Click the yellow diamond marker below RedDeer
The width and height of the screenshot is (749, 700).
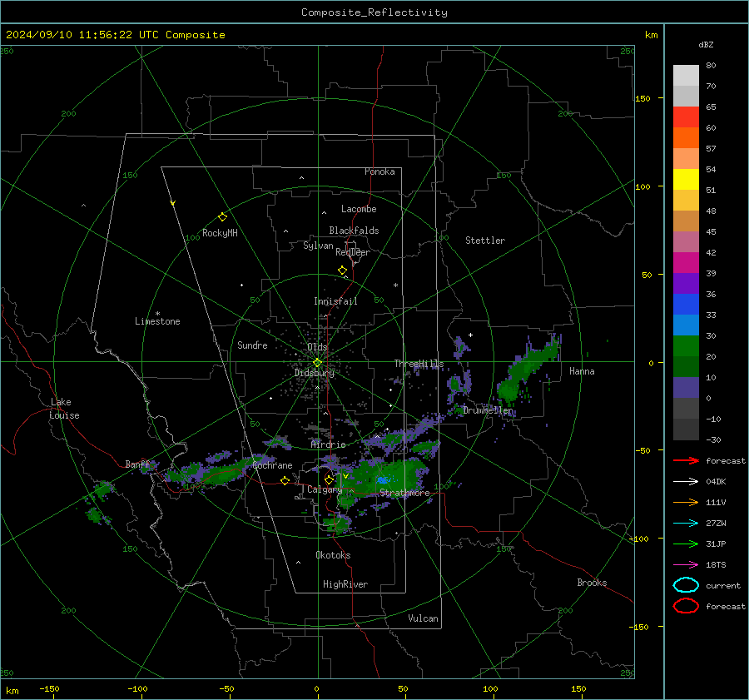click(x=343, y=271)
